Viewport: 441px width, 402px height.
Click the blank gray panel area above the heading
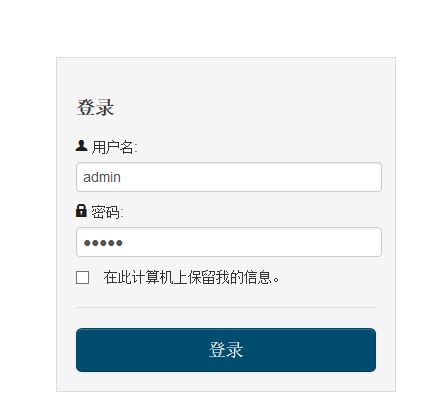click(x=226, y=77)
